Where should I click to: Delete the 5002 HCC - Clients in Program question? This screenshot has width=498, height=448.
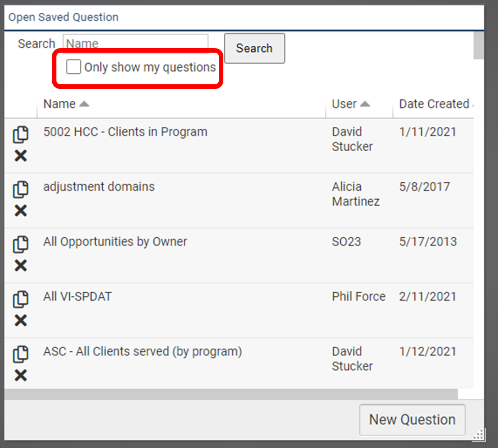[x=21, y=156]
